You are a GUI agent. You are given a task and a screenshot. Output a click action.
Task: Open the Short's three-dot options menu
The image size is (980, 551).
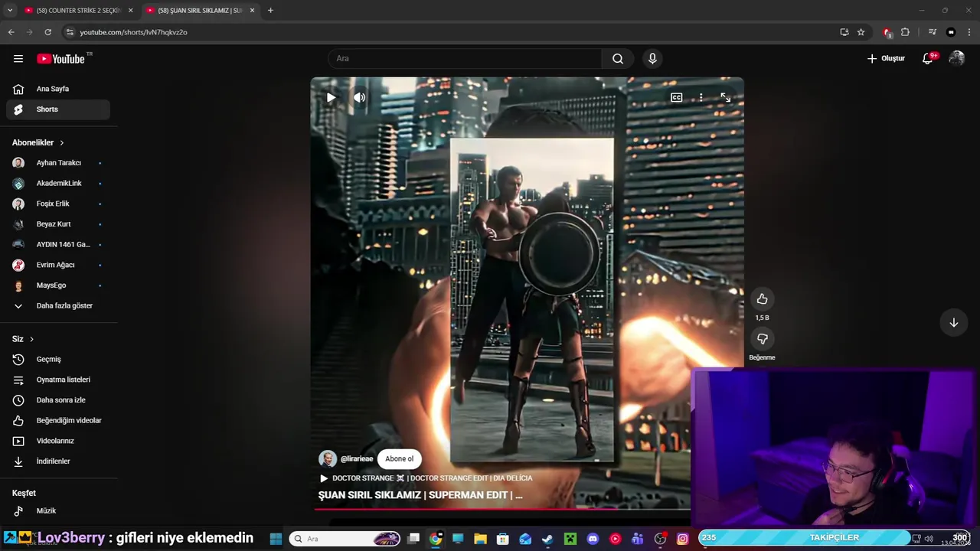701,98
